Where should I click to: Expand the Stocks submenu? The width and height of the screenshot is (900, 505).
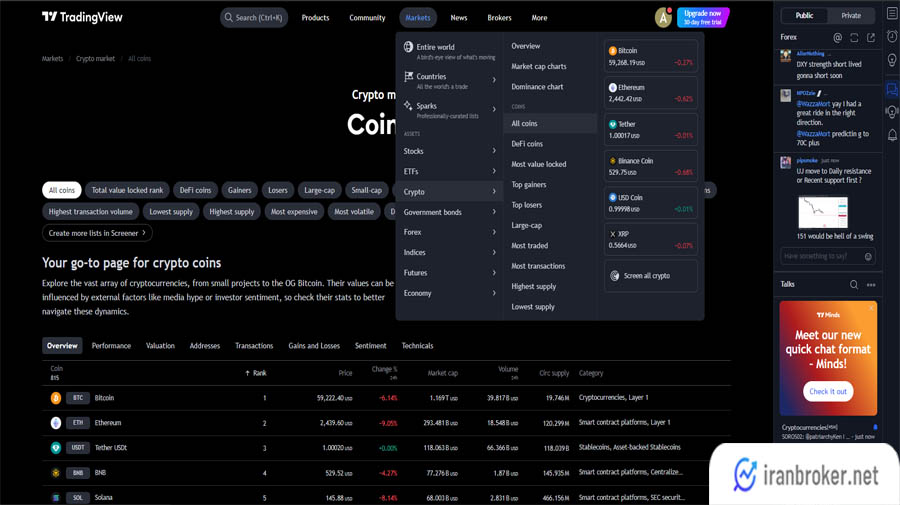(494, 151)
